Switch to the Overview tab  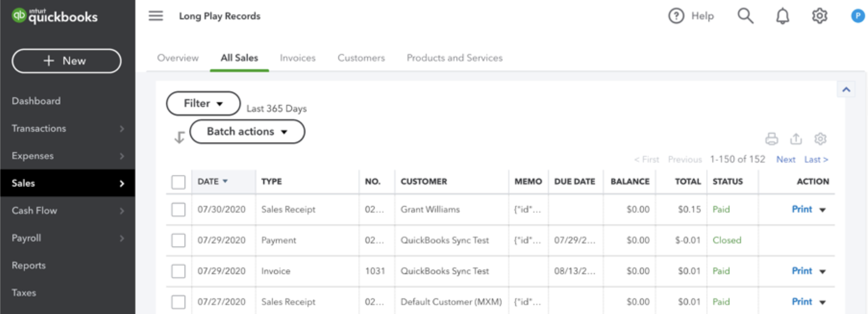pos(178,58)
